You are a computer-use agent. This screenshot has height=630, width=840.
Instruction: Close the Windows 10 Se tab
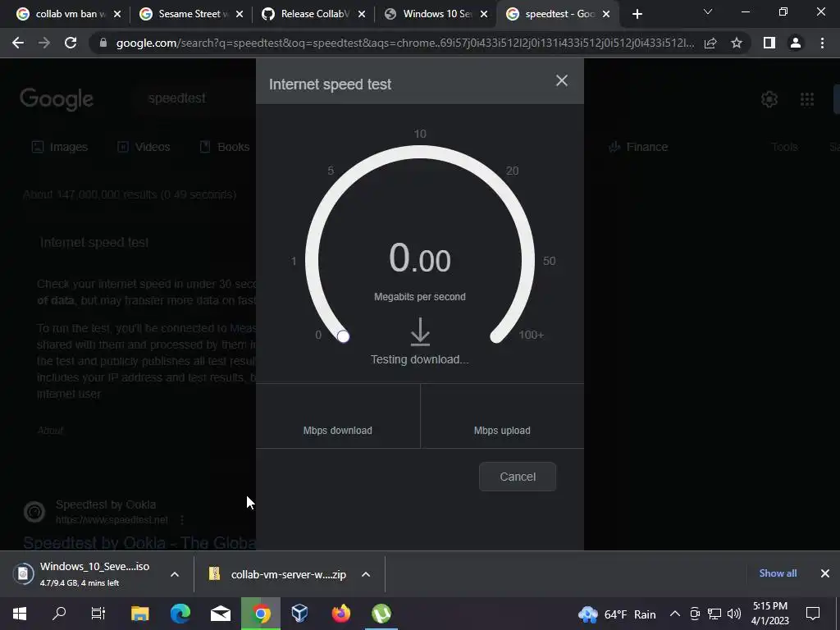coord(484,14)
